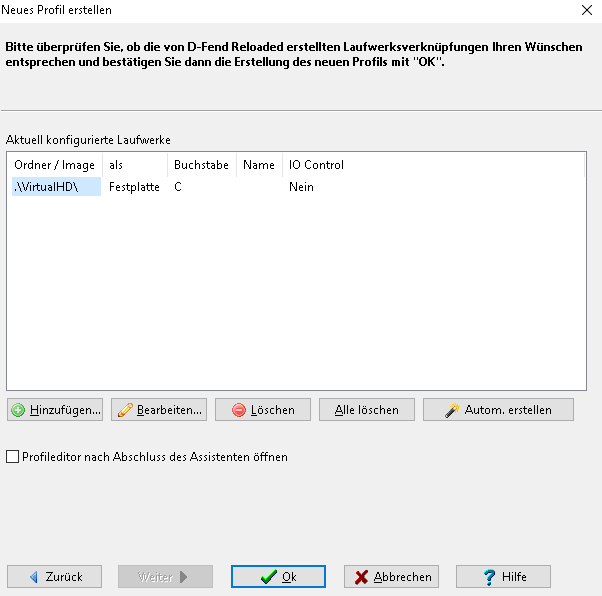Sort by the Ordner / Image column header

tap(55, 165)
